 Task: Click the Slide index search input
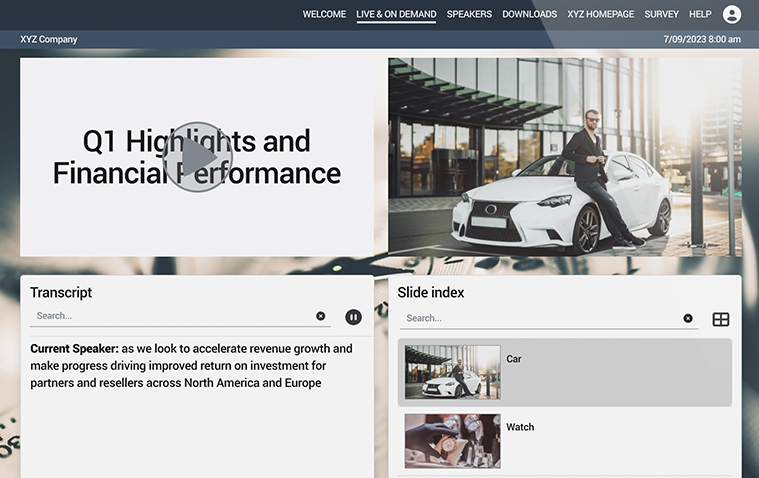pyautogui.click(x=540, y=318)
